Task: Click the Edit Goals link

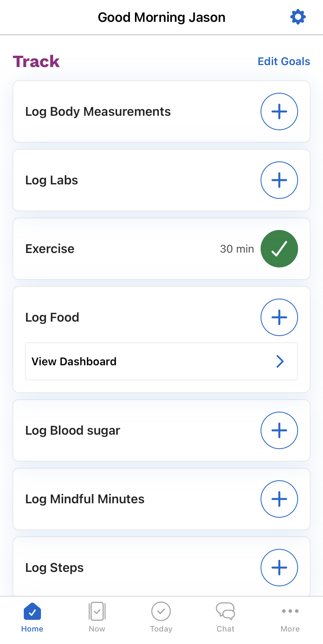Action: (284, 61)
